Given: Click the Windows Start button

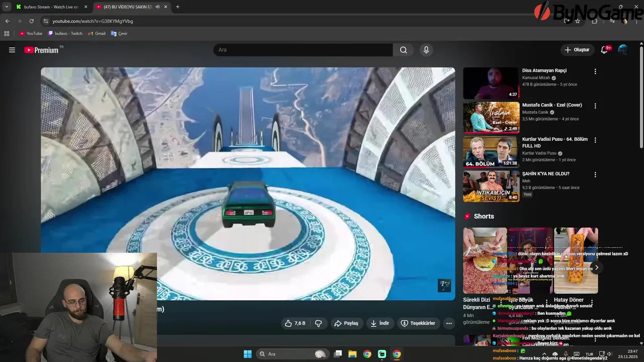Looking at the screenshot, I should (x=248, y=354).
